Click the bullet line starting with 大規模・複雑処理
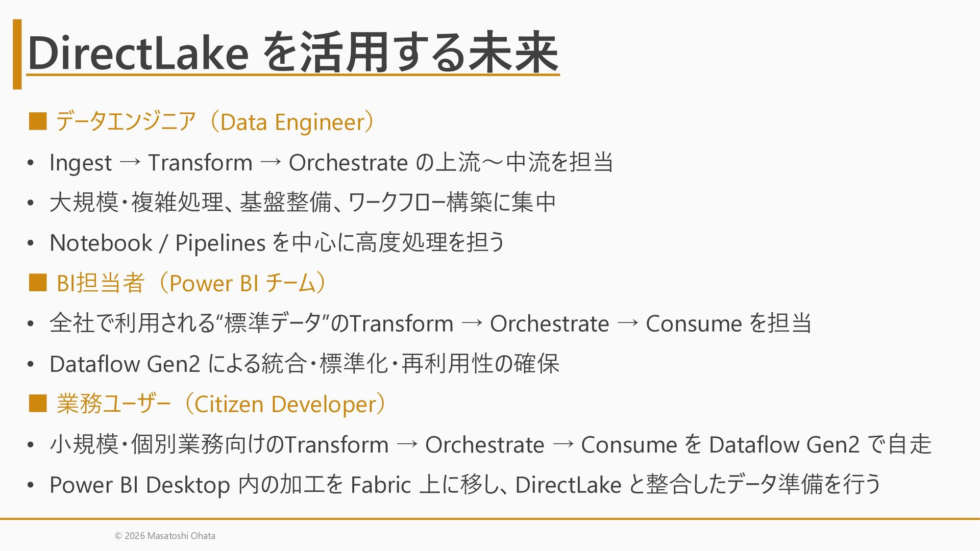The width and height of the screenshot is (980, 551). [303, 202]
